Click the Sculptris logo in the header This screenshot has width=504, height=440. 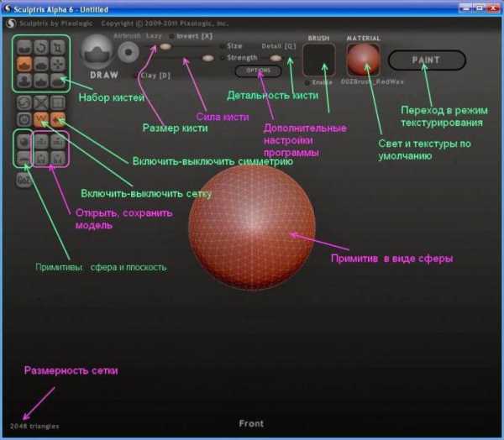point(11,24)
